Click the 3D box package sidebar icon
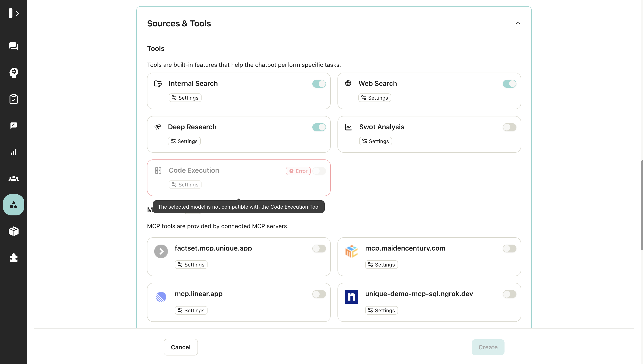 pyautogui.click(x=13, y=231)
